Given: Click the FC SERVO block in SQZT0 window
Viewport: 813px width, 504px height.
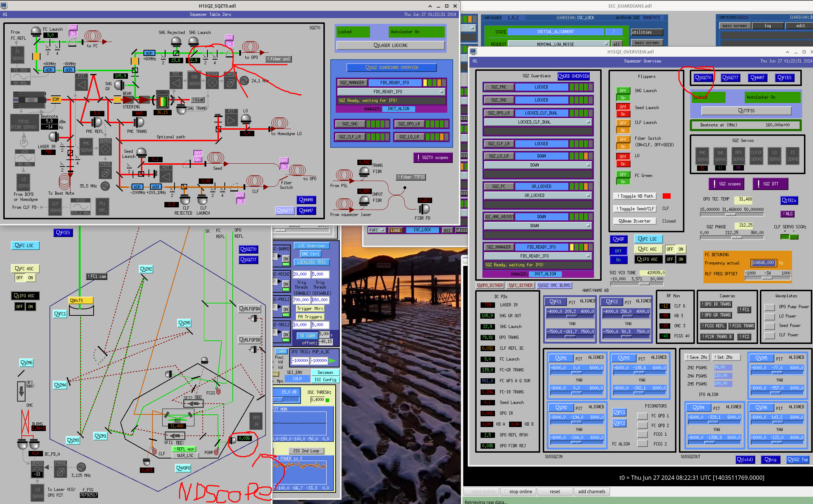Looking at the screenshot, I should [x=18, y=55].
